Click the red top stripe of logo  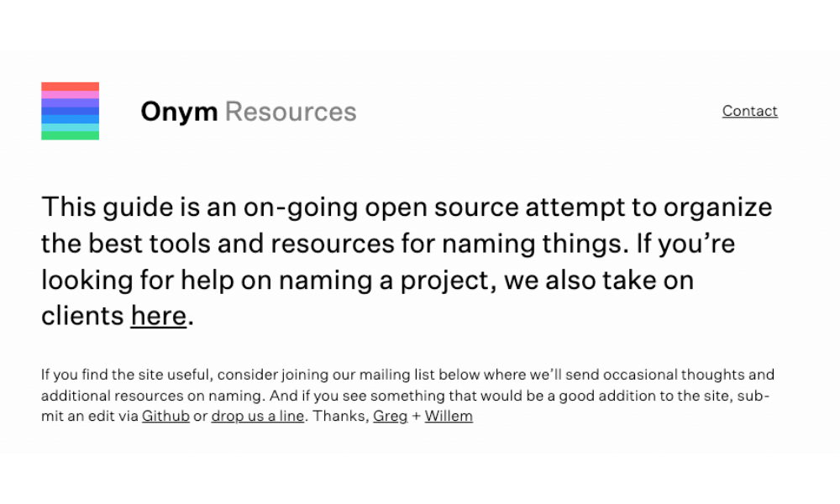(70, 87)
